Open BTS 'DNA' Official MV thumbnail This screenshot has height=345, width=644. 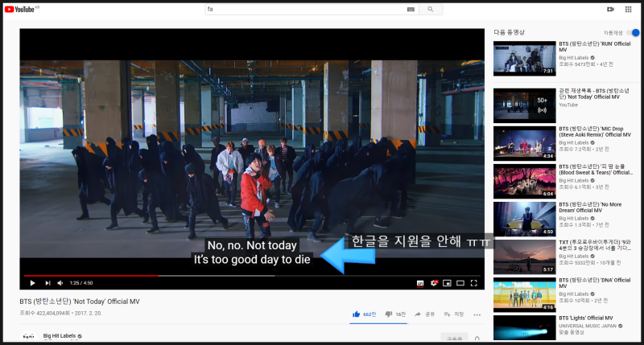click(525, 294)
